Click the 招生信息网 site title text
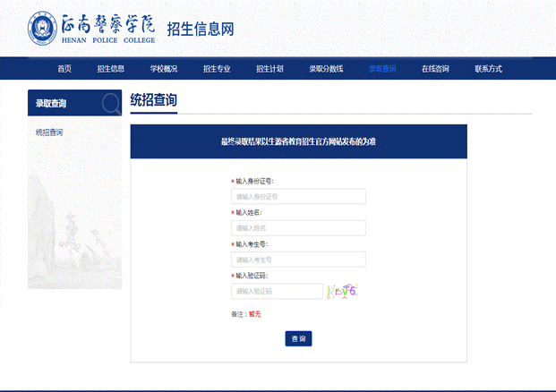Screen dimensions: 556x392 click(201, 29)
